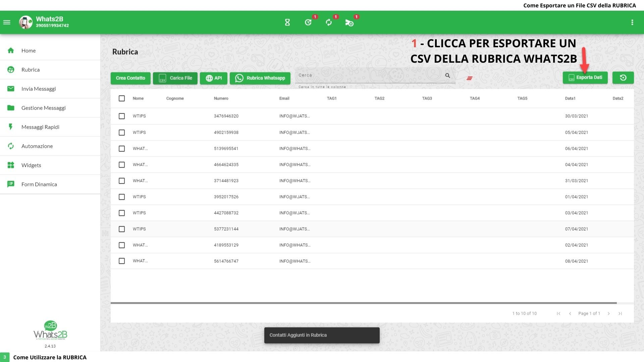Click the API button
Viewport: 644px width, 362px height.
click(214, 78)
